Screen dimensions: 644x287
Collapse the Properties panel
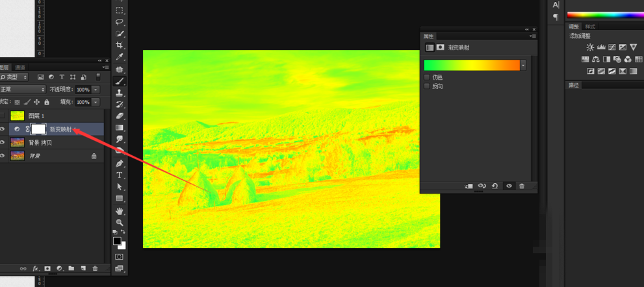[527, 30]
